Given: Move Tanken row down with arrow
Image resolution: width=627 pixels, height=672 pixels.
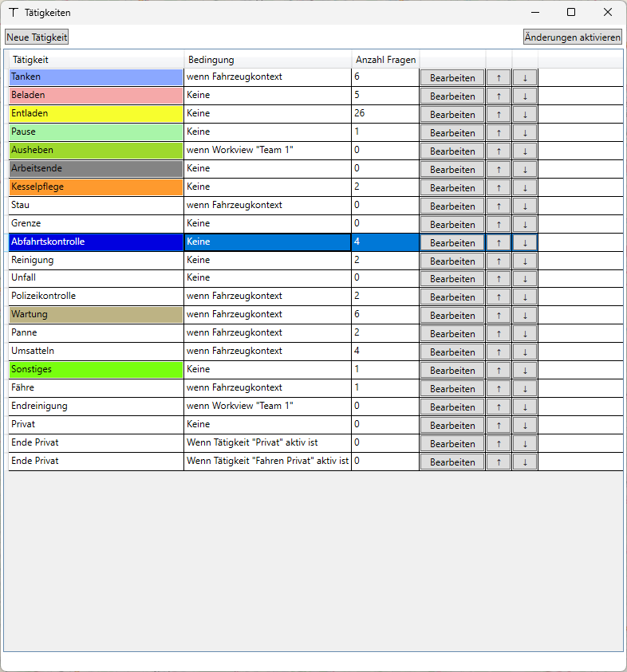Looking at the screenshot, I should click(x=525, y=78).
